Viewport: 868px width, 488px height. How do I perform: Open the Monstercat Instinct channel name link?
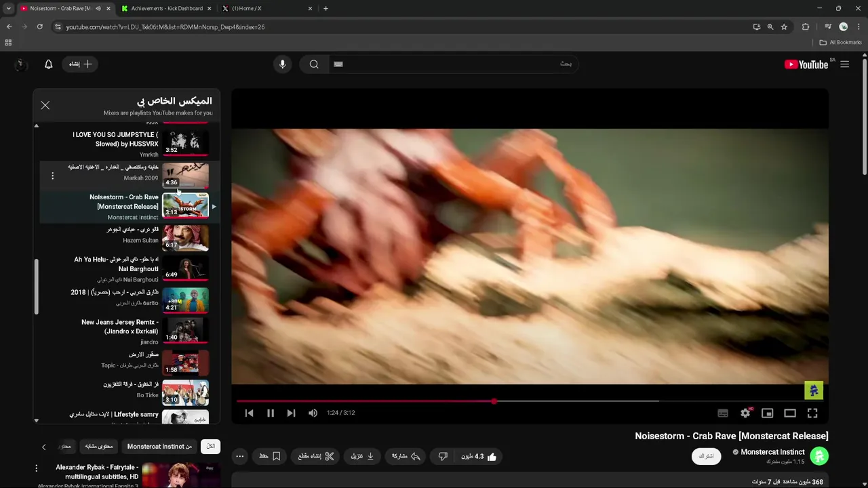click(772, 452)
